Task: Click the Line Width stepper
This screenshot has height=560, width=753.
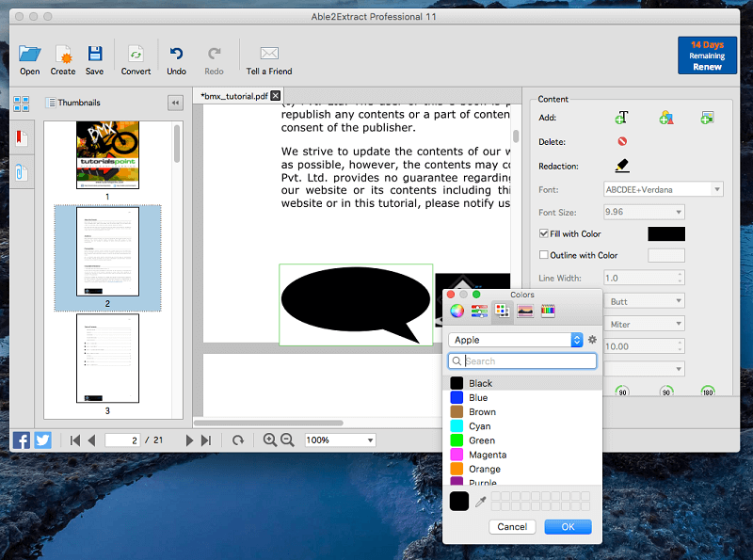Action: click(x=680, y=278)
